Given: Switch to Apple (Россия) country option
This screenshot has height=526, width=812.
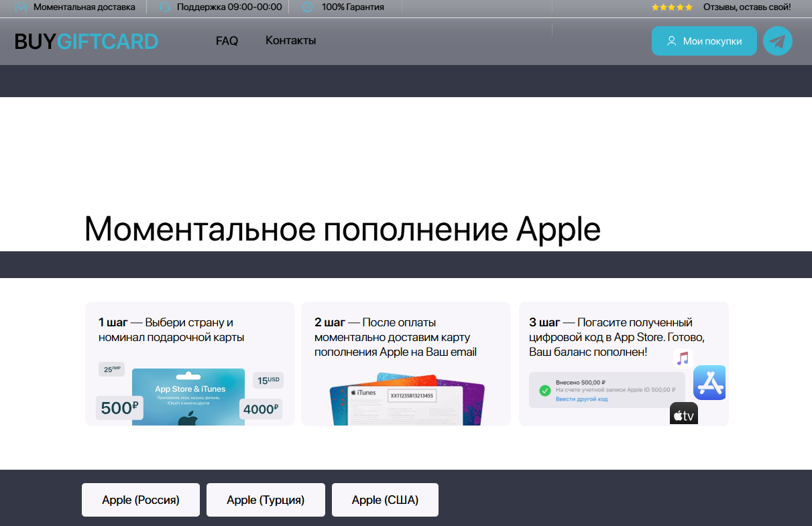Looking at the screenshot, I should point(140,499).
